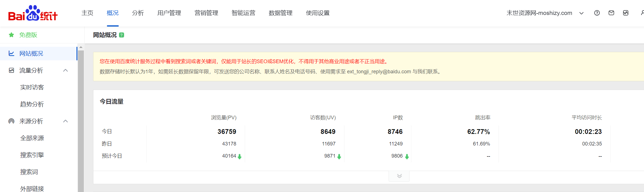The width and height of the screenshot is (644, 192).
Task: Click the Baidu Tongji logo
Action: tap(33, 13)
